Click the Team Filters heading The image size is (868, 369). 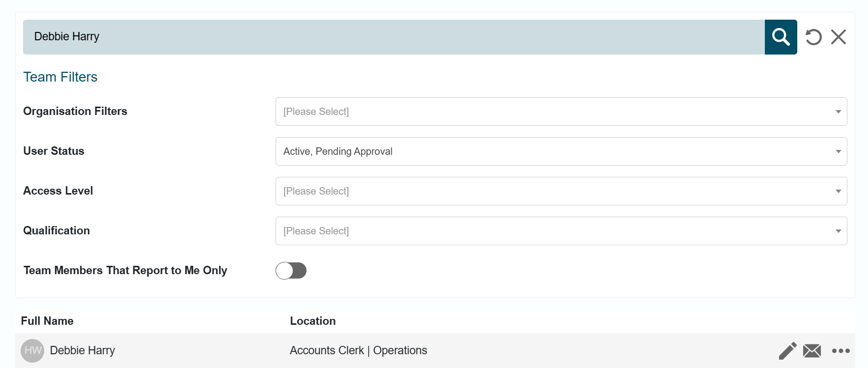[x=60, y=77]
